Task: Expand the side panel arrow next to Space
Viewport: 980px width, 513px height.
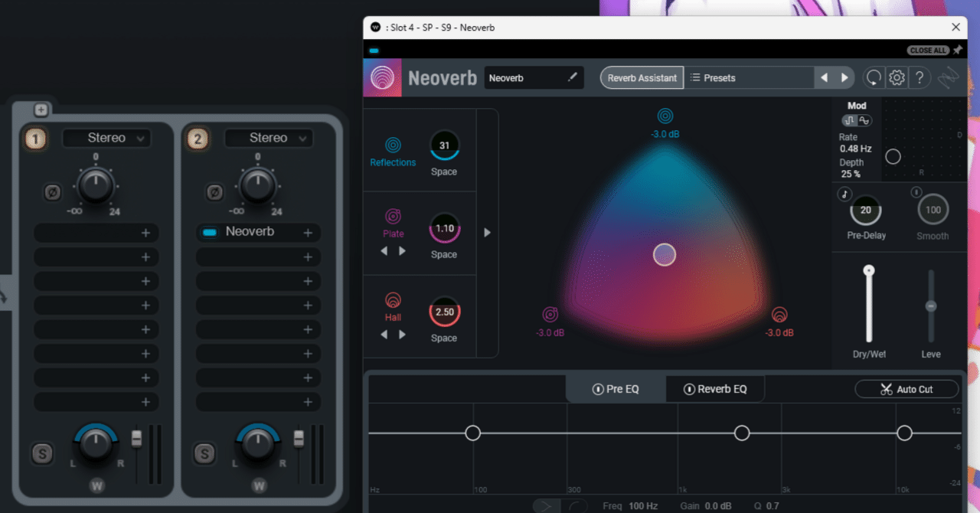Action: click(x=488, y=232)
